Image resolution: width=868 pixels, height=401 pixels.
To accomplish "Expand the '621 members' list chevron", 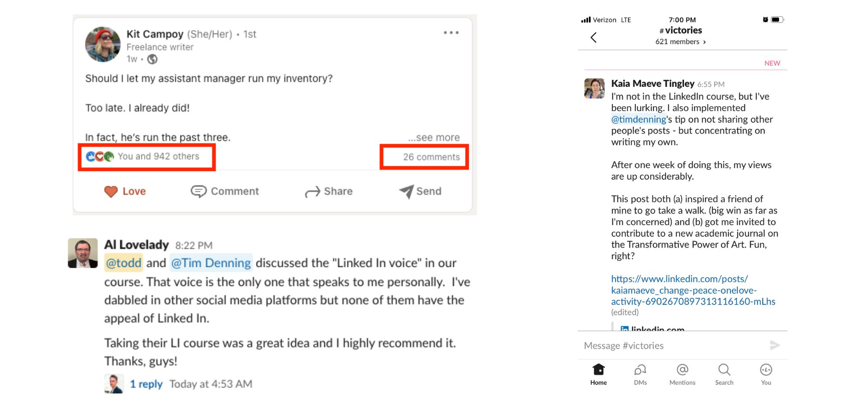I will coord(704,42).
